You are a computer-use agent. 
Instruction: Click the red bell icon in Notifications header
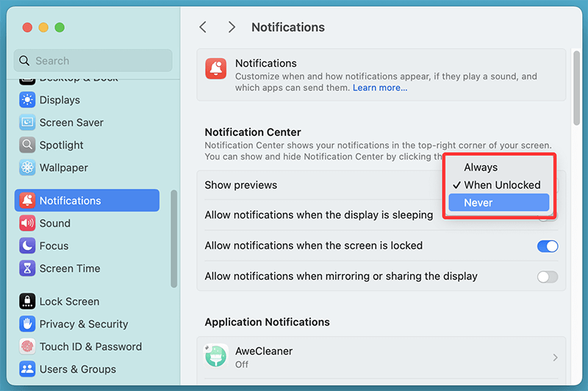215,68
